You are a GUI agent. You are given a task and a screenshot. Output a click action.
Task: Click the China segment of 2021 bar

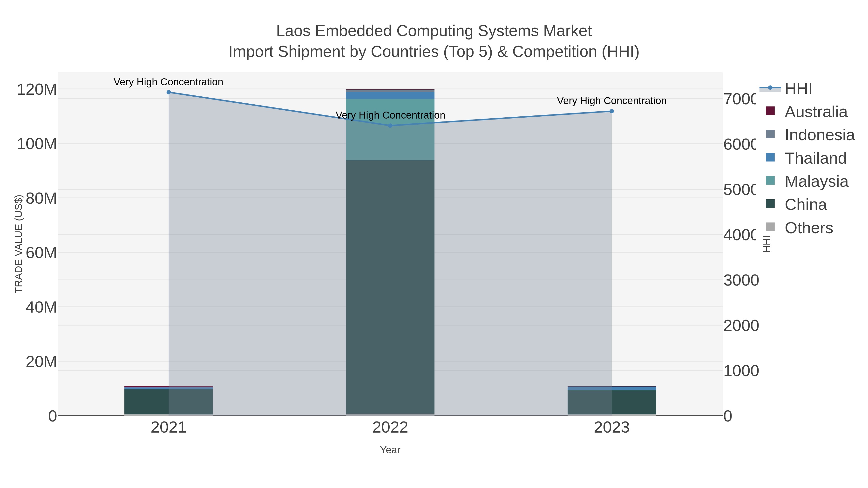[x=169, y=402]
